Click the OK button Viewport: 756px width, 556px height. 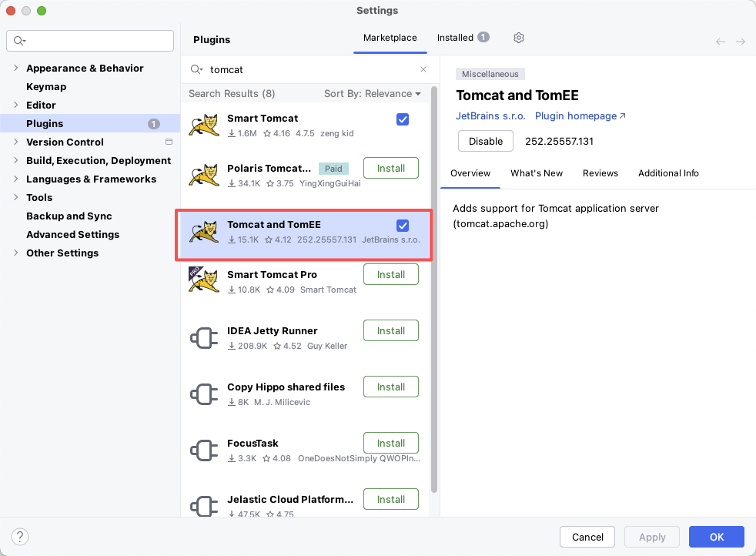click(717, 537)
